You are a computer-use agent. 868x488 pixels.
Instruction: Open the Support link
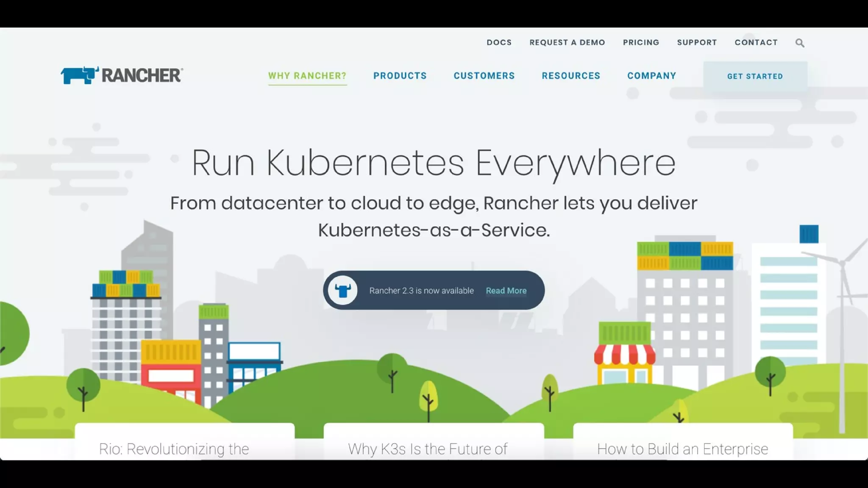[x=697, y=42]
